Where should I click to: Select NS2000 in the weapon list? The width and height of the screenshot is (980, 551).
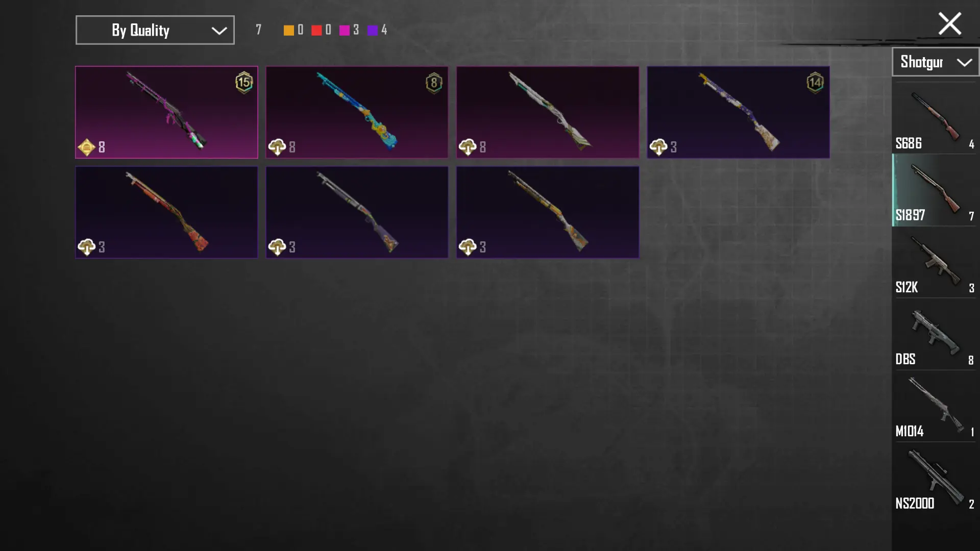(935, 478)
